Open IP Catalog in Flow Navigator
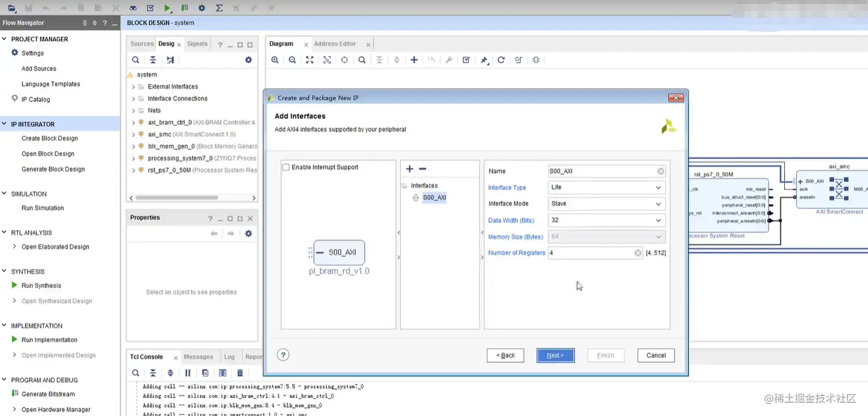Viewport: 868px width, 416px height. pos(36,99)
